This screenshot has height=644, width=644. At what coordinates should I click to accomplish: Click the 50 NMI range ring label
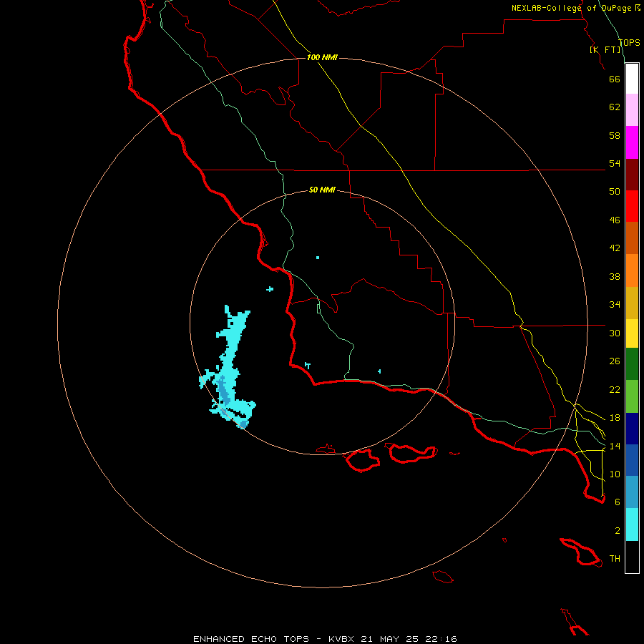tap(322, 190)
